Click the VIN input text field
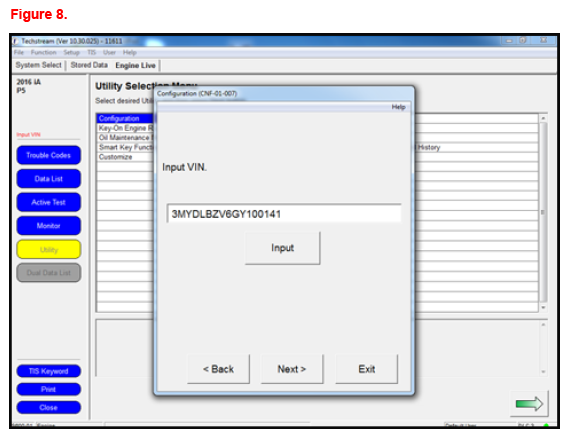 pyautogui.click(x=284, y=213)
